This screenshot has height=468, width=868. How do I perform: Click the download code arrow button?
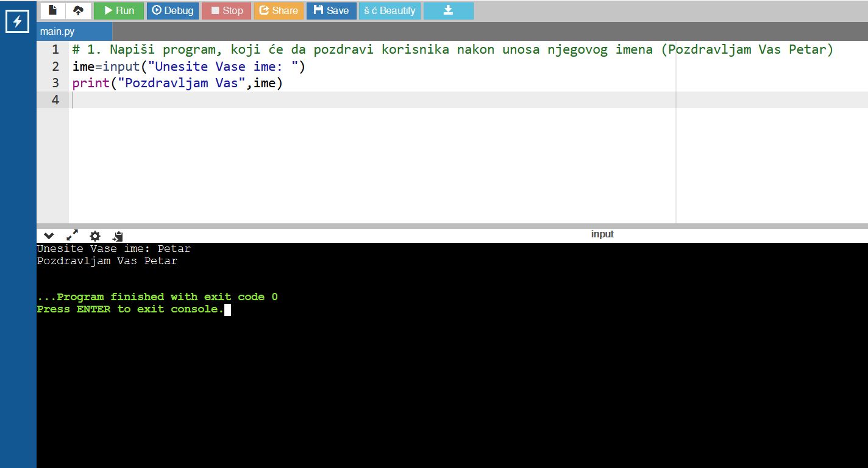coord(448,10)
